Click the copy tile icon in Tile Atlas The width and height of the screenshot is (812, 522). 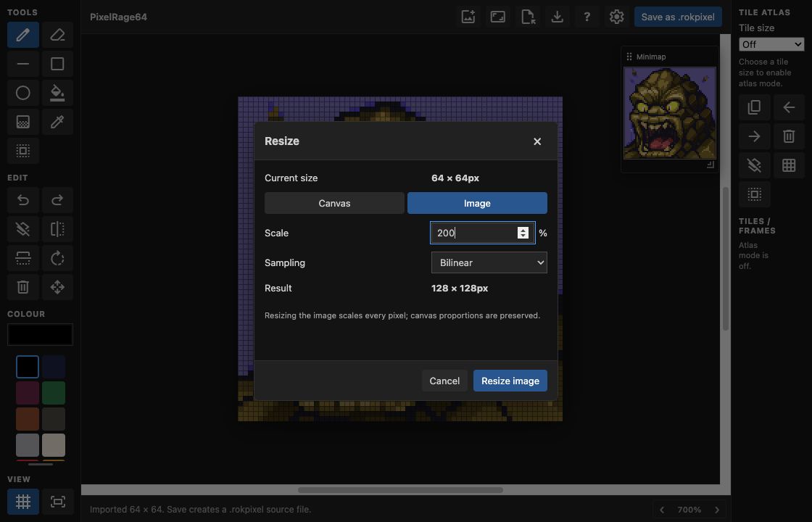(755, 107)
